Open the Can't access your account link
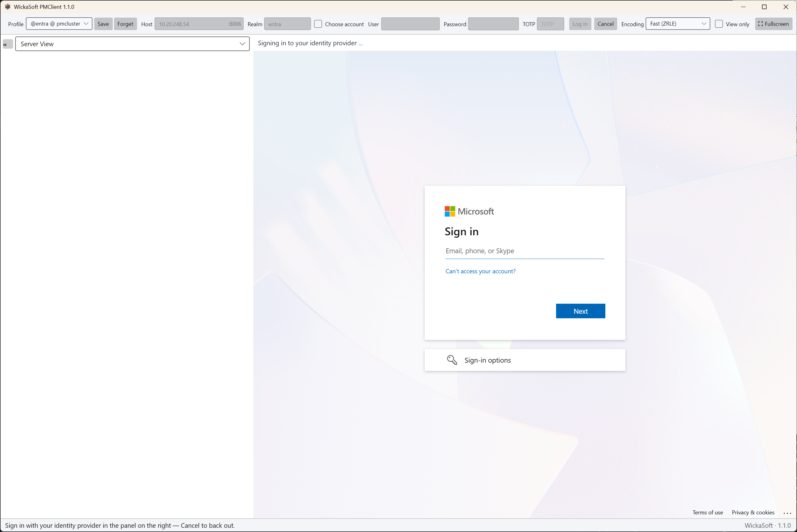797x532 pixels. click(480, 271)
